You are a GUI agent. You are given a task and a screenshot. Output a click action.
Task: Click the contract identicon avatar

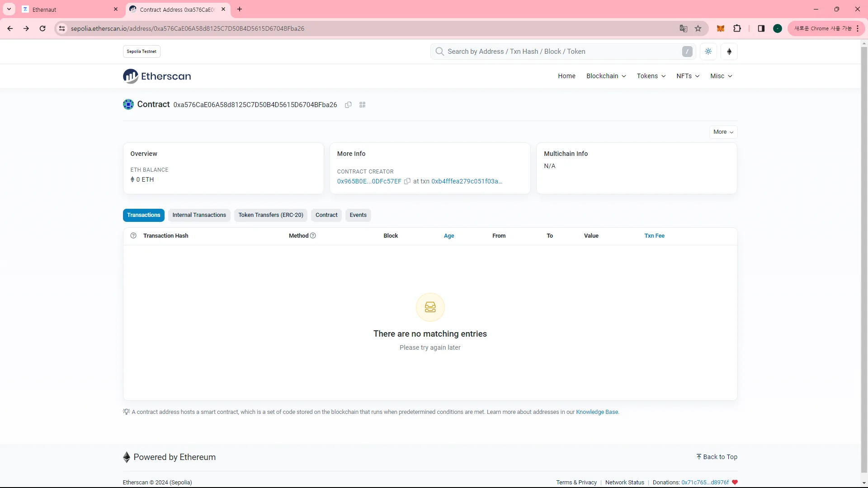128,104
